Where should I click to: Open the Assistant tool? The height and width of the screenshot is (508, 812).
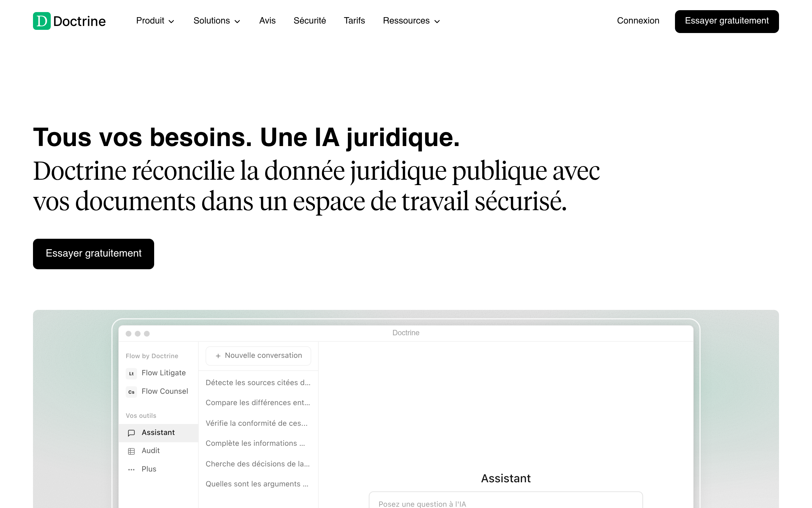[158, 433]
